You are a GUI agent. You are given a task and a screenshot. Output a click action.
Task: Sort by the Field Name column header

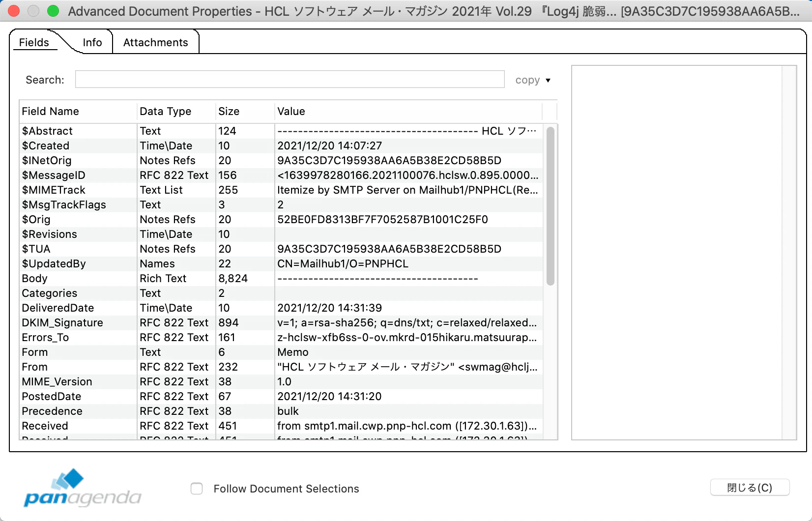[78, 112]
